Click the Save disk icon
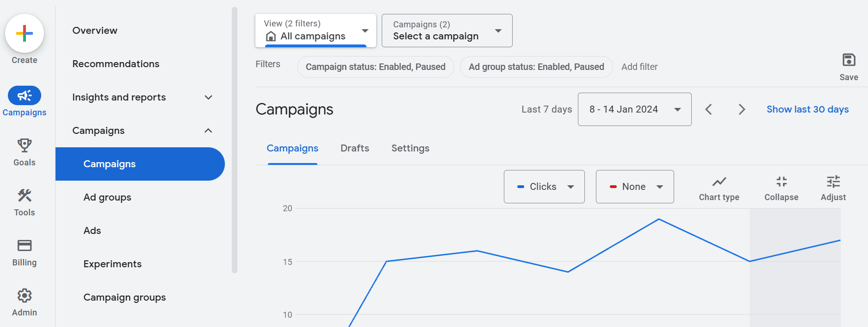 pos(849,60)
